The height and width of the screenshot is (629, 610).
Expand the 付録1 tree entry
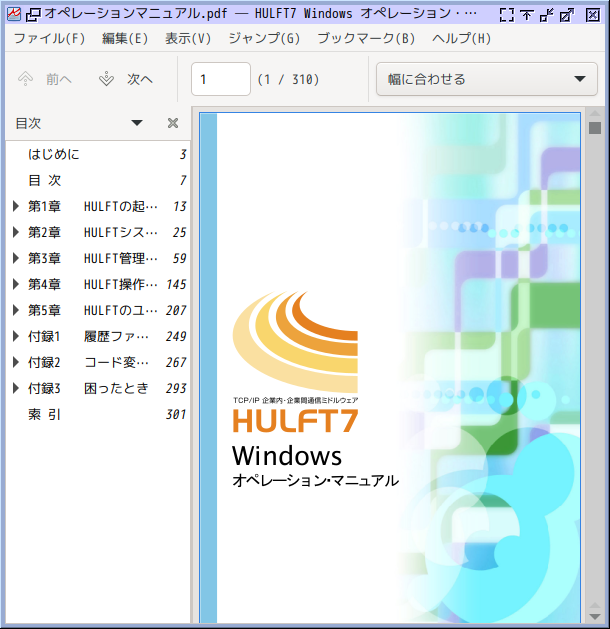point(16,336)
